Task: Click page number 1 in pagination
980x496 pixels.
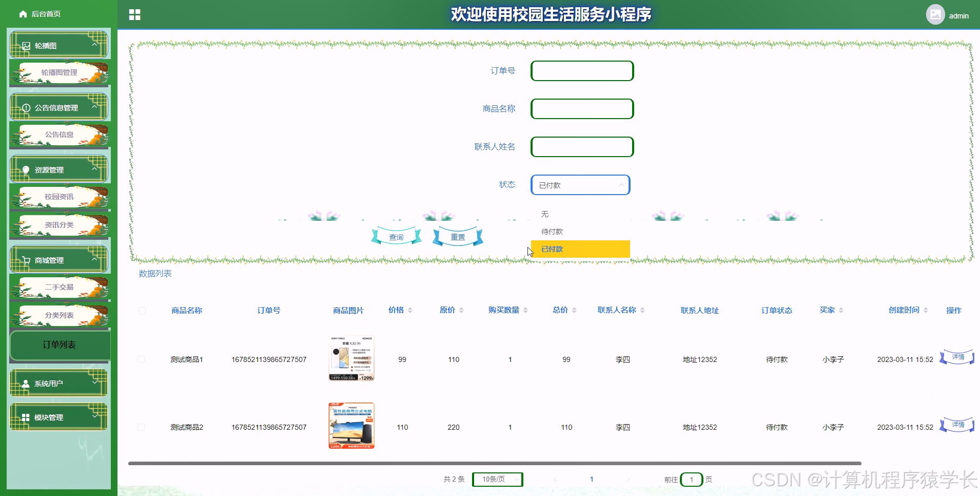Action: 592,479
